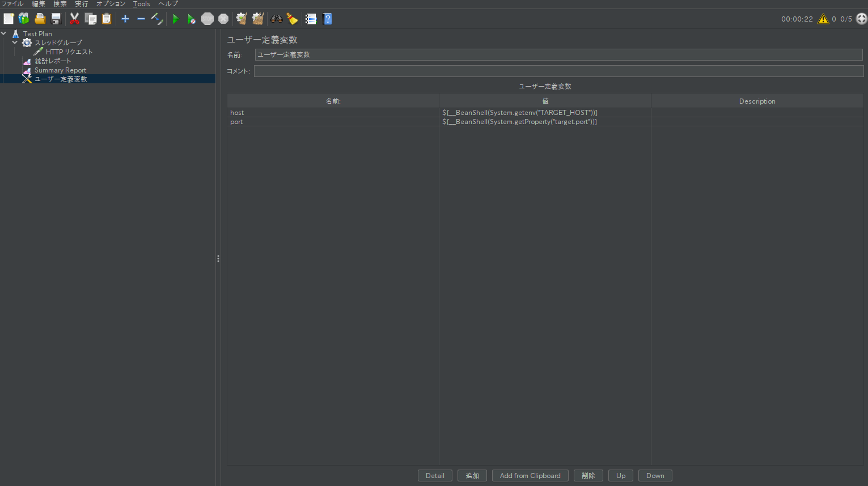Click the Add from Clipboard button
The width and height of the screenshot is (868, 486).
click(x=530, y=476)
